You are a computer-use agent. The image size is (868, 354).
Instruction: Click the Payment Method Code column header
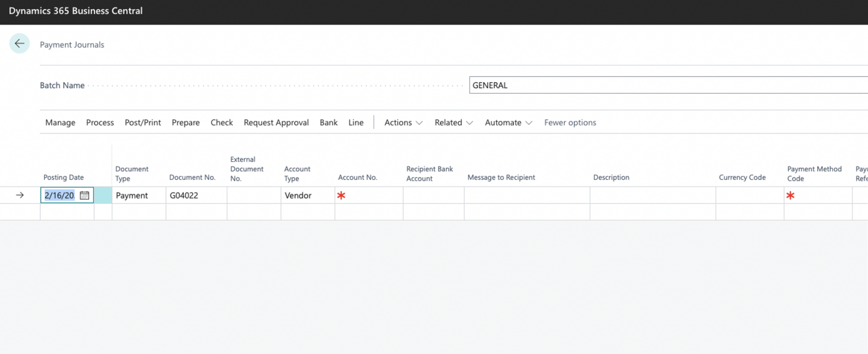[814, 173]
